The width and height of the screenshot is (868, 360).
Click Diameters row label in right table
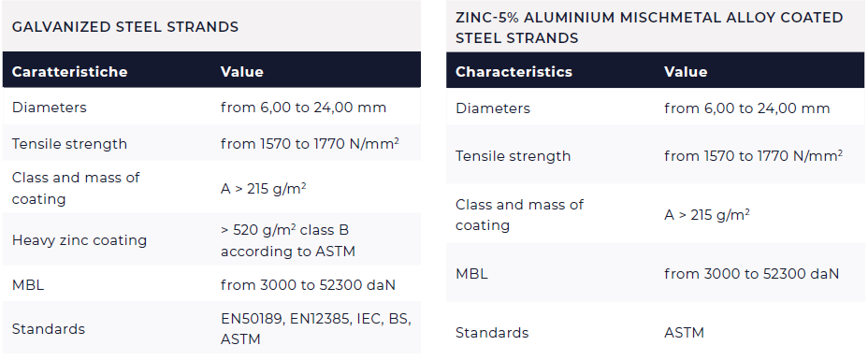(493, 108)
